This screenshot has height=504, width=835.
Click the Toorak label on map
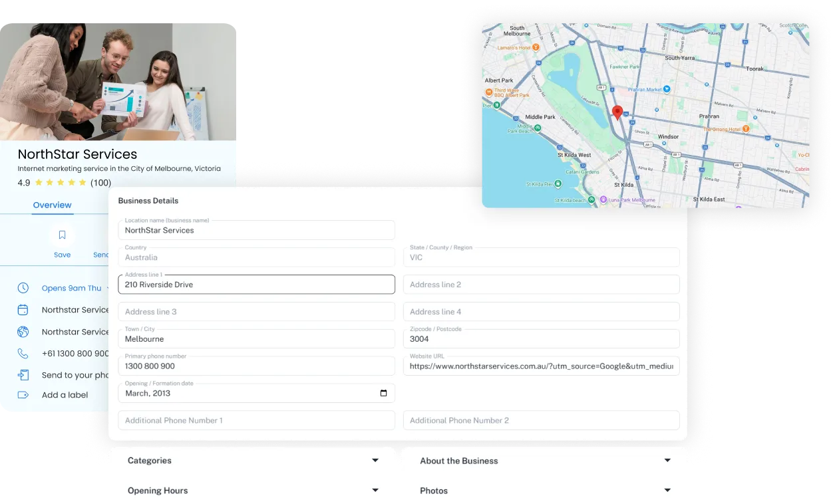754,68
